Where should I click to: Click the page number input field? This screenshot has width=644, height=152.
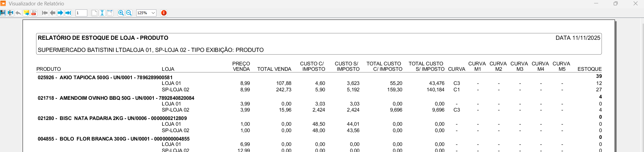pyautogui.click(x=81, y=13)
